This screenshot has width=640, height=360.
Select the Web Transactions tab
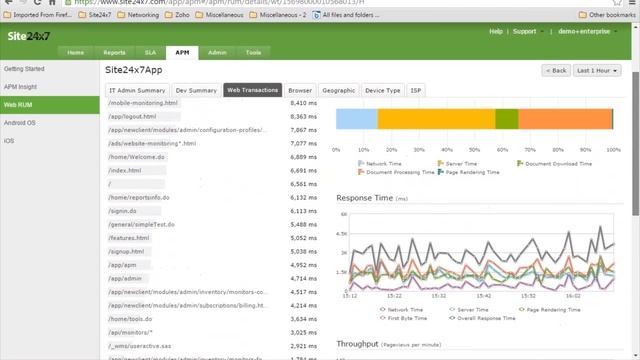[x=253, y=90]
